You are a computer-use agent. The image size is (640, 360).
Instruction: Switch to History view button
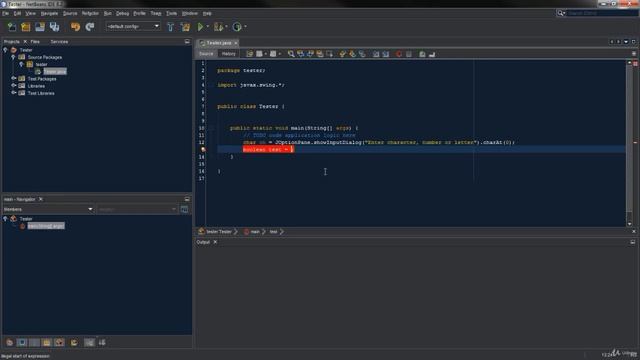pyautogui.click(x=229, y=54)
